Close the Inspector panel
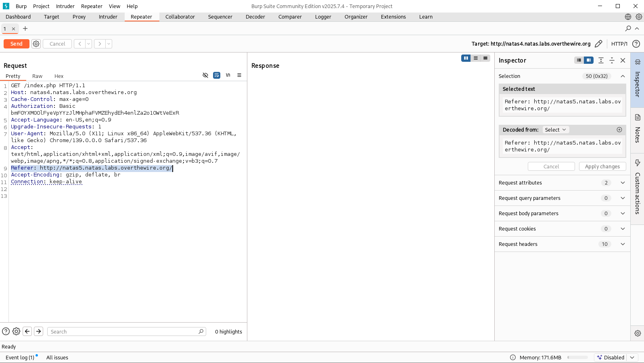This screenshot has width=644, height=363. point(623,60)
